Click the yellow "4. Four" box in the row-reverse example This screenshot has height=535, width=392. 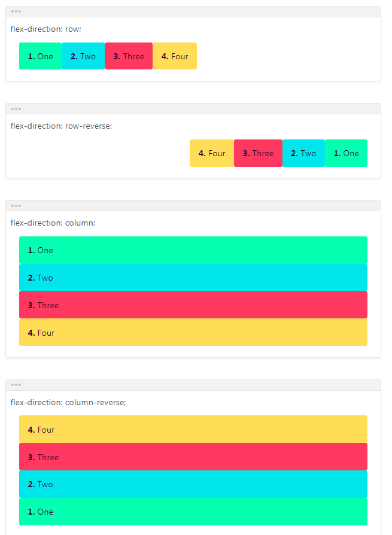pos(212,153)
